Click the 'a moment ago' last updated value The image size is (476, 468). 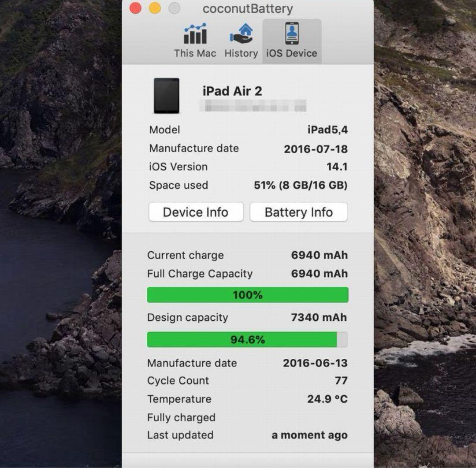309,435
